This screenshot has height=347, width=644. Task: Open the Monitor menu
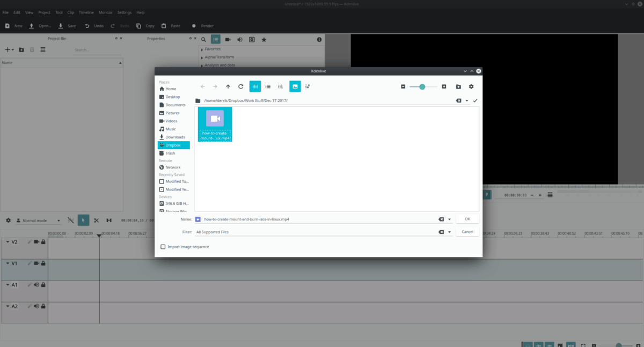tap(106, 12)
